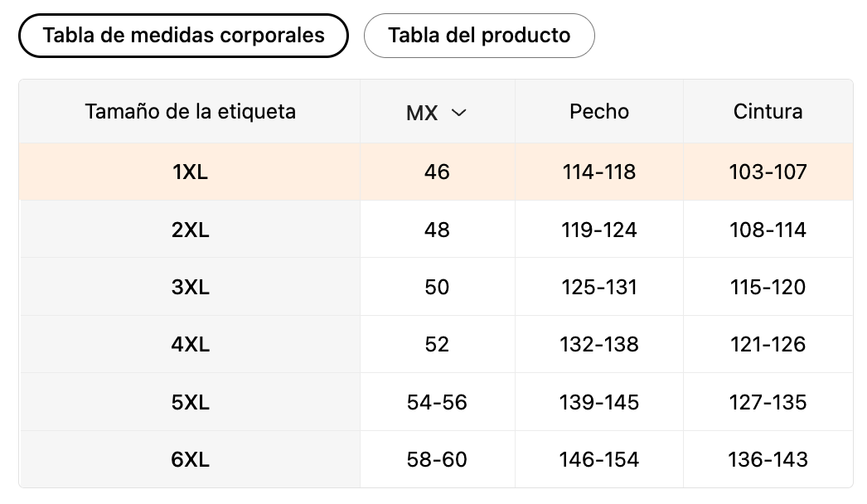Image resolution: width=867 pixels, height=504 pixels.
Task: Click the waist value 108-114
Action: point(768,230)
